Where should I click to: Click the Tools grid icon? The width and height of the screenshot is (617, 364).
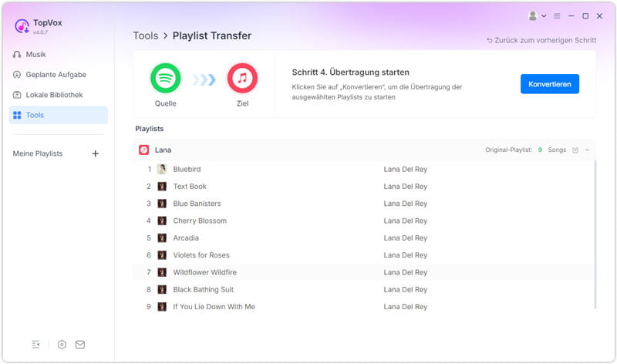coord(17,115)
